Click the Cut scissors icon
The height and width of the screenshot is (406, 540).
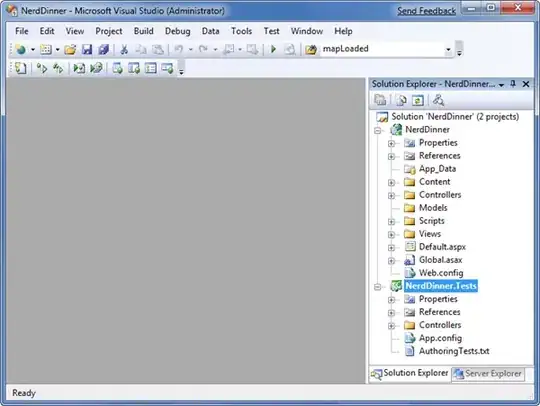point(124,50)
